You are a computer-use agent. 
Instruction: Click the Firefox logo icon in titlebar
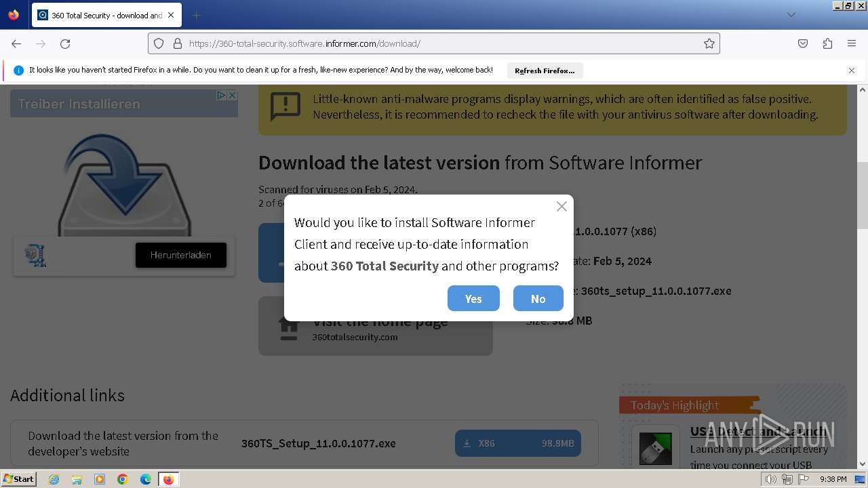coord(14,15)
